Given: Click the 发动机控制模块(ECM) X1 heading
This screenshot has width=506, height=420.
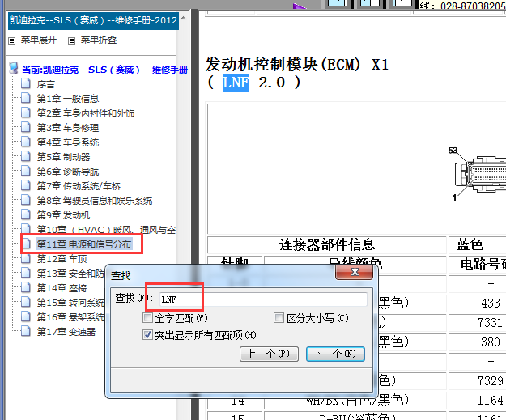Looking at the screenshot, I should pos(297,65).
